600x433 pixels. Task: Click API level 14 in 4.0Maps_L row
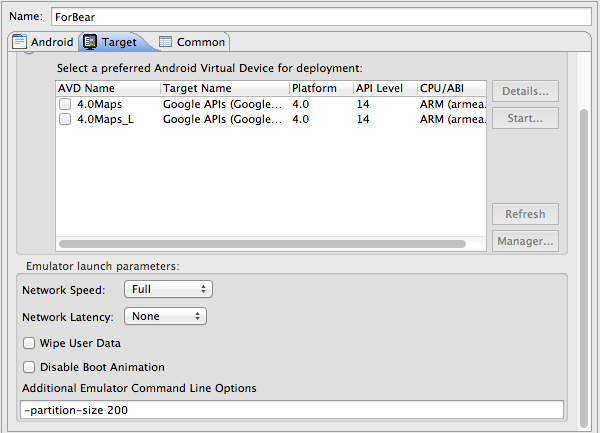pyautogui.click(x=363, y=119)
